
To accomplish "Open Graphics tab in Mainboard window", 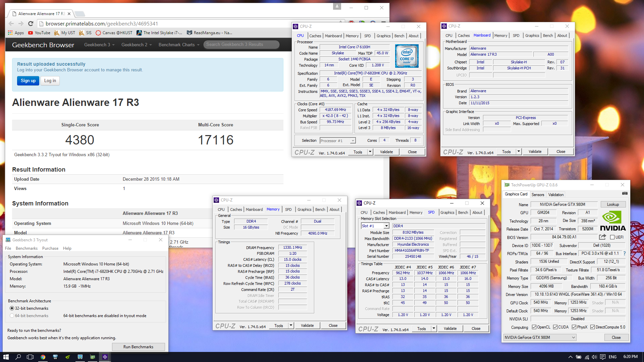I will (x=532, y=36).
